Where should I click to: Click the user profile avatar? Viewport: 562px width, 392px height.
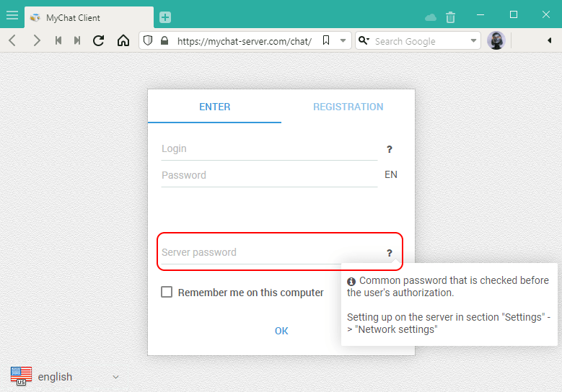pos(496,41)
